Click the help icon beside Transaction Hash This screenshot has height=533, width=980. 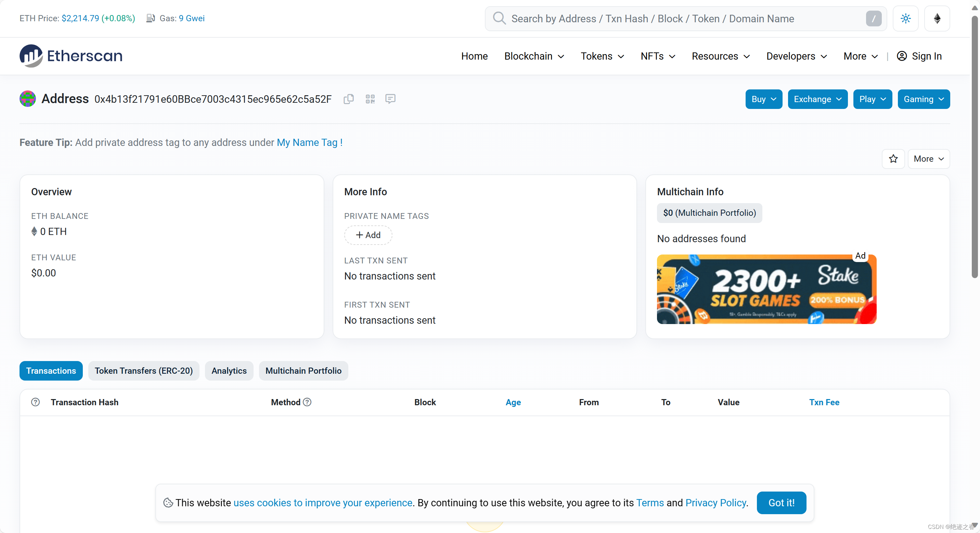pyautogui.click(x=35, y=402)
